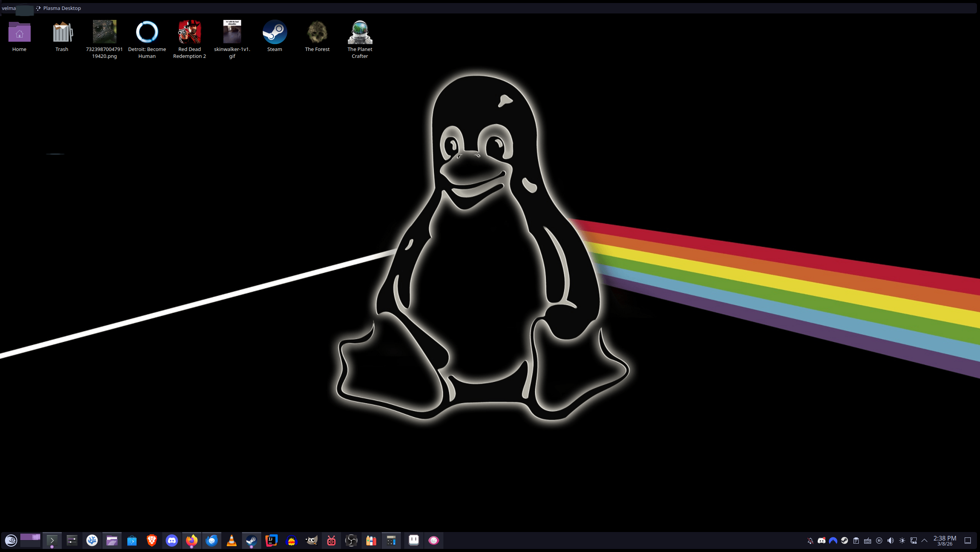Image resolution: width=980 pixels, height=552 pixels.
Task: Click the Show Desktop button
Action: click(x=968, y=540)
